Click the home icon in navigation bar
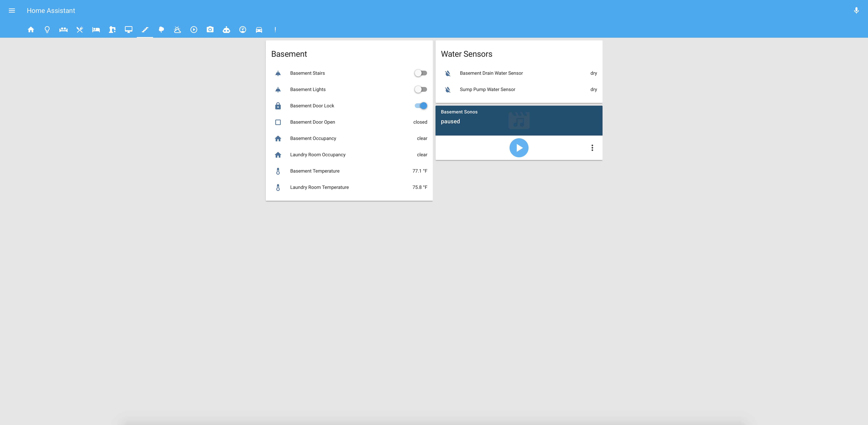 [x=30, y=29]
